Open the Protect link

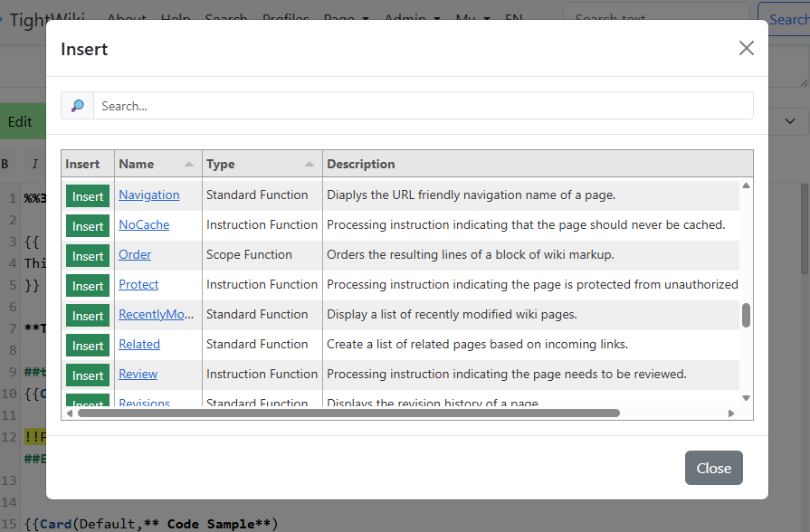coord(138,285)
